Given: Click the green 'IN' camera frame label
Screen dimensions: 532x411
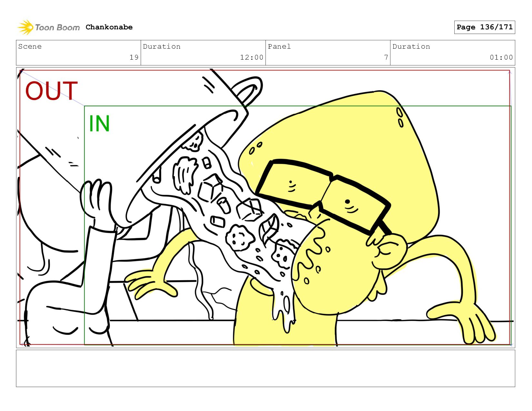Looking at the screenshot, I should click(99, 123).
